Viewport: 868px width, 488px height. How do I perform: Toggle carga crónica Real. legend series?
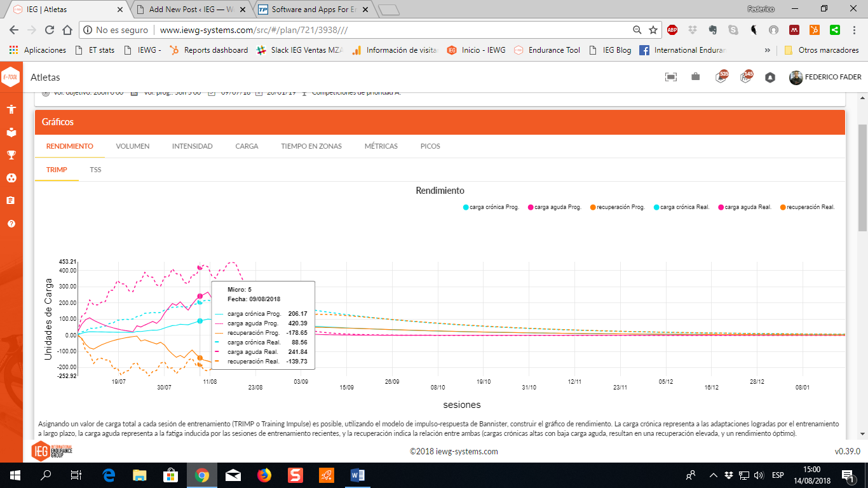(681, 207)
